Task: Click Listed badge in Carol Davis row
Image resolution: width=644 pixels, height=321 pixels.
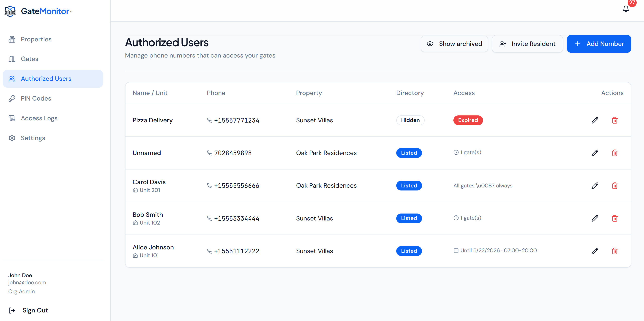Action: [409, 186]
